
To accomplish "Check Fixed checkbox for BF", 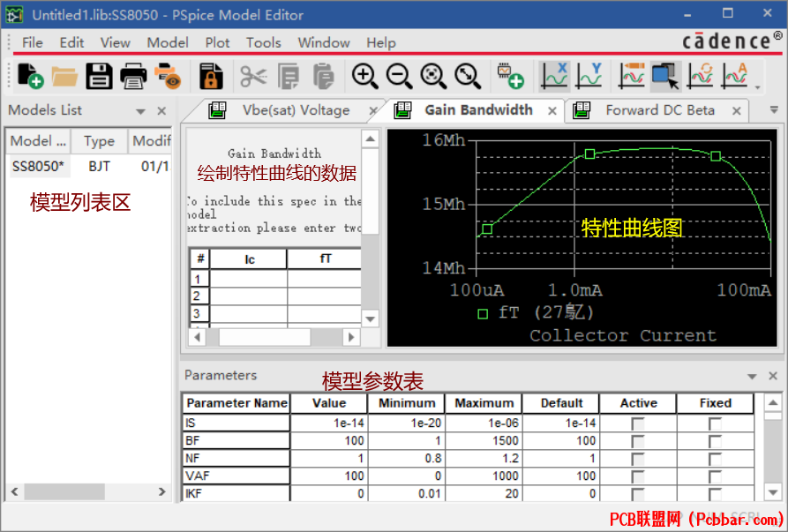I will tap(715, 441).
